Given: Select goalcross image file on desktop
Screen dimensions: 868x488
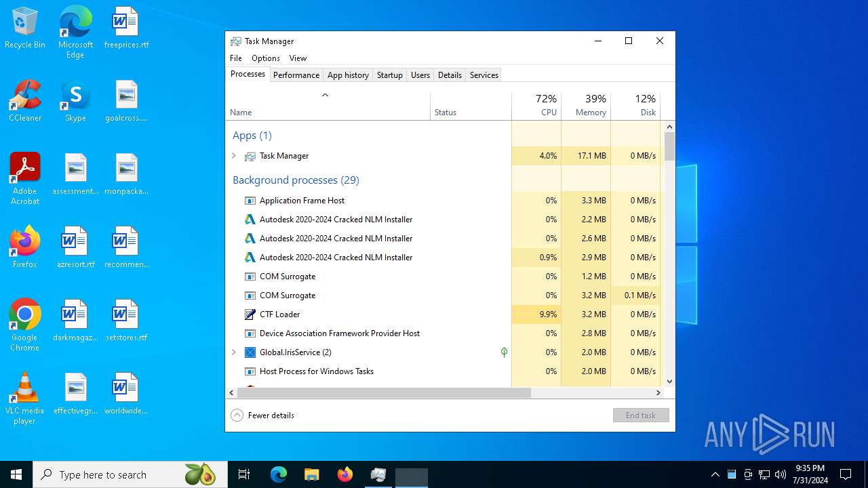Looking at the screenshot, I should pyautogui.click(x=126, y=102).
